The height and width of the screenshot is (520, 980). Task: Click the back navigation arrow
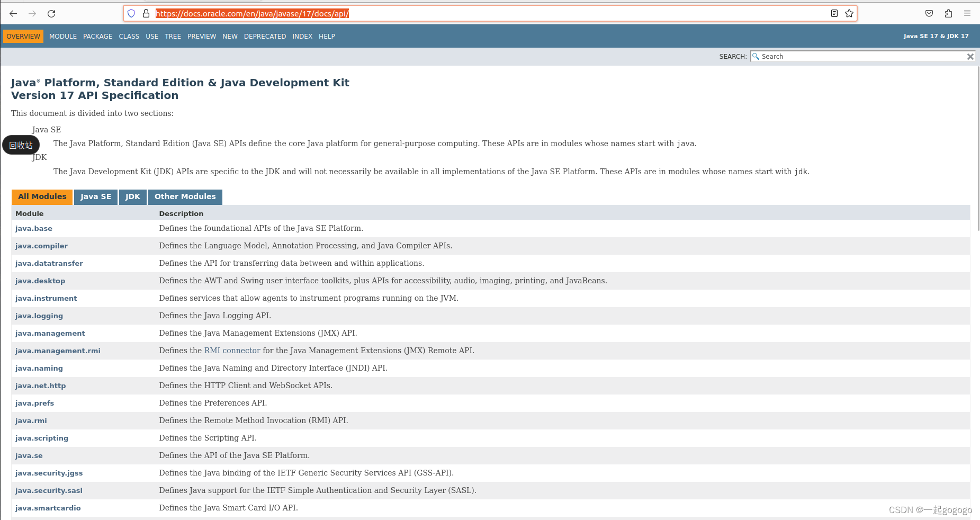click(13, 14)
